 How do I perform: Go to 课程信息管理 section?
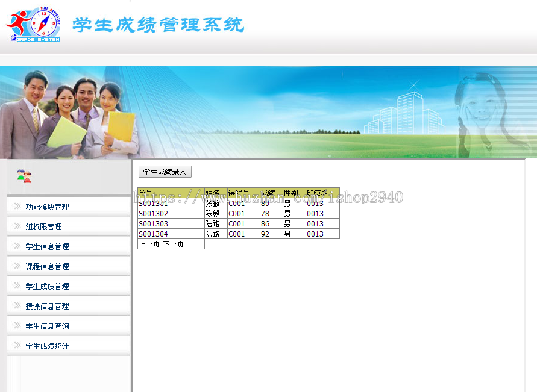(47, 267)
